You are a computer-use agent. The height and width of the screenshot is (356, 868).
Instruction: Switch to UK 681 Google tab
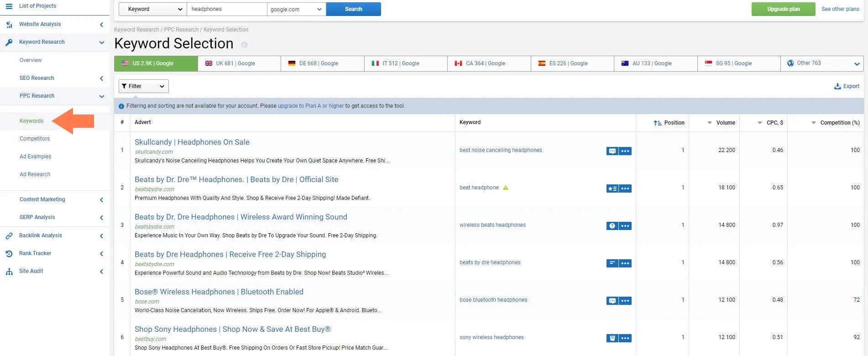click(240, 63)
